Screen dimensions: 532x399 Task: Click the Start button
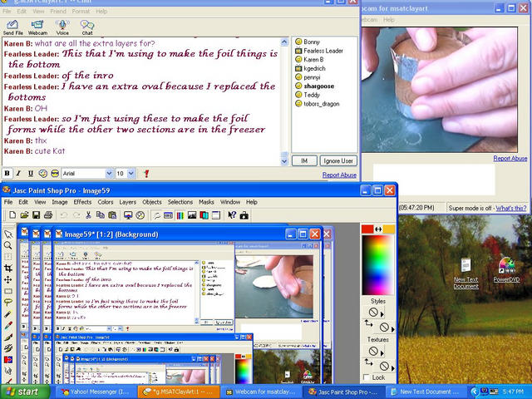pyautogui.click(x=24, y=392)
